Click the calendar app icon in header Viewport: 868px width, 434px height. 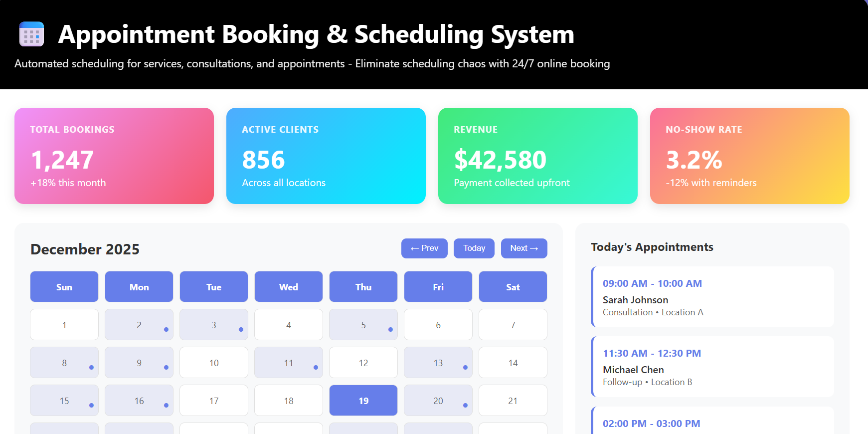point(31,34)
